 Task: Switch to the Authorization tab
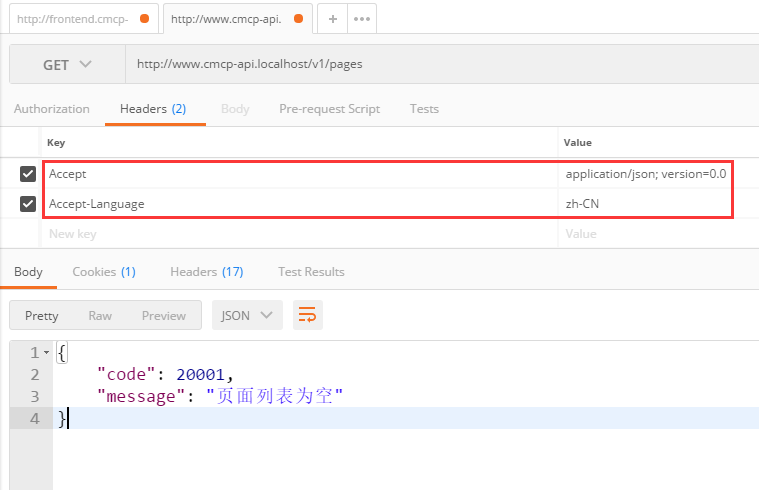pos(52,109)
